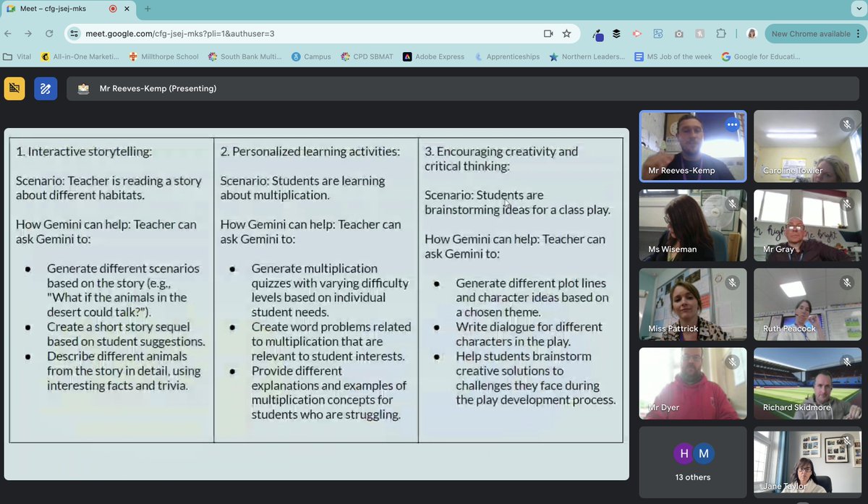Bookmark this page with the star icon
The width and height of the screenshot is (868, 504).
coord(566,33)
